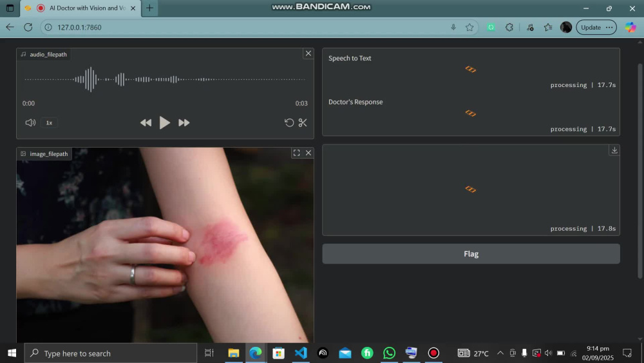Click the microphone icon in address bar

[x=453, y=27]
